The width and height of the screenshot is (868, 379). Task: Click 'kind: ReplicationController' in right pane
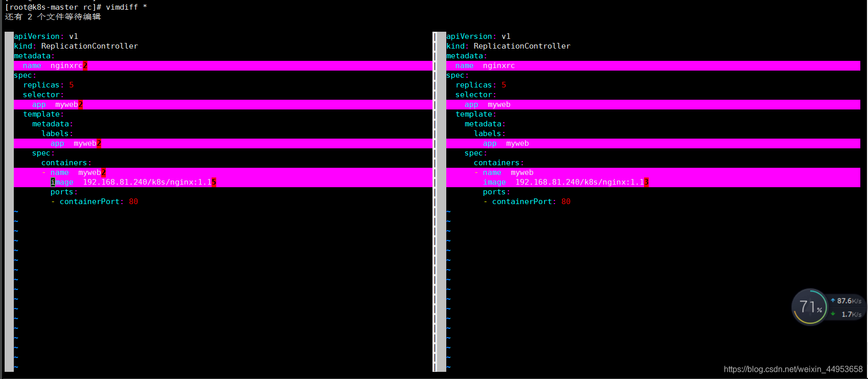[x=508, y=46]
